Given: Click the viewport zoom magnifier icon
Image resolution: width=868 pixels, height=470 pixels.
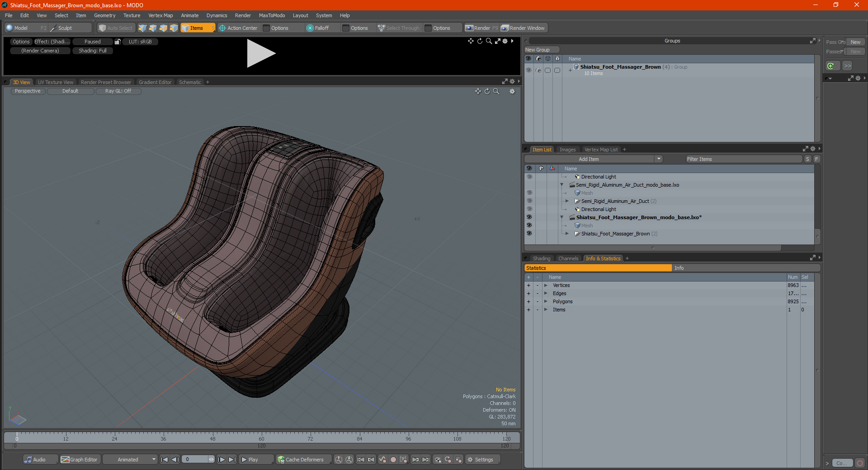Looking at the screenshot, I should (496, 91).
